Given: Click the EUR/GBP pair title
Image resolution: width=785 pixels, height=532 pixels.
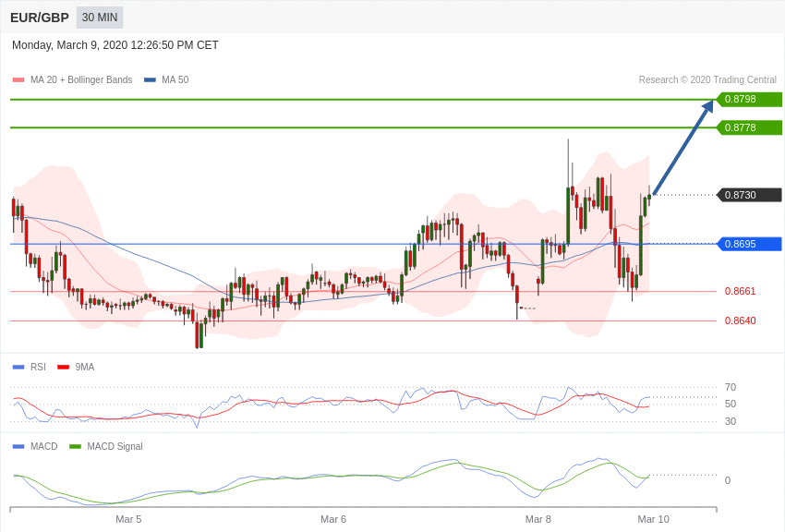Looking at the screenshot, I should [x=40, y=18].
